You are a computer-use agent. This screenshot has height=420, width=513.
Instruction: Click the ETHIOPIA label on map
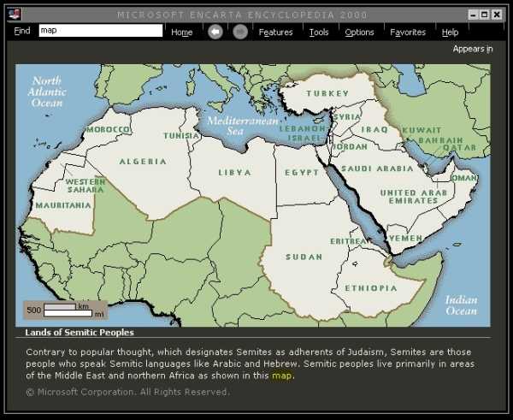[x=371, y=288]
